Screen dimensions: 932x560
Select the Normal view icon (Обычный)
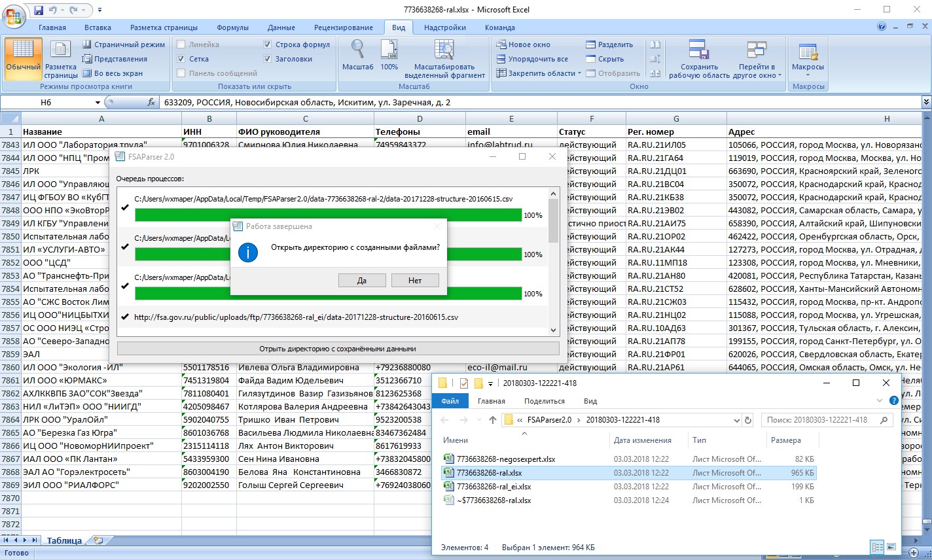23,54
